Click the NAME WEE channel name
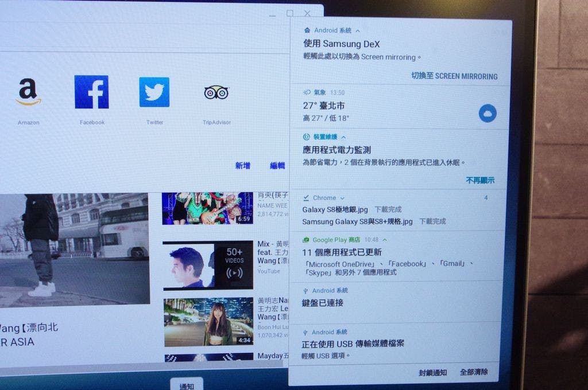588x390 pixels. [272, 205]
